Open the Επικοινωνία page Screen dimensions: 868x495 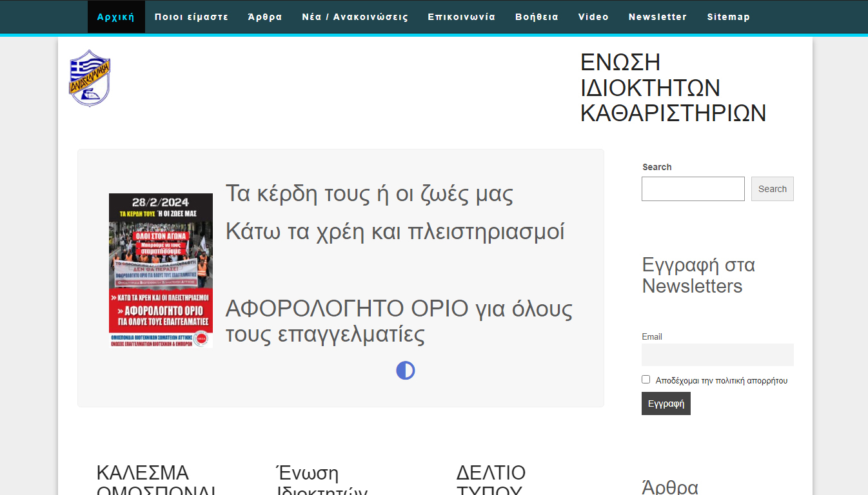462,17
